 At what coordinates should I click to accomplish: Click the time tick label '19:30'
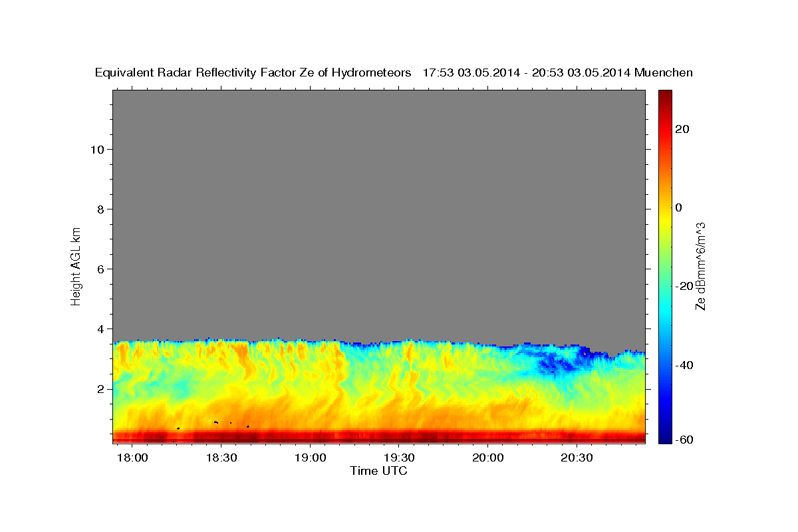(x=398, y=458)
